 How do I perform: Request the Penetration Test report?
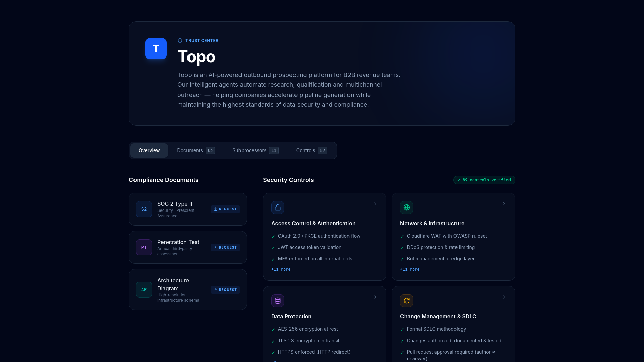tap(225, 247)
